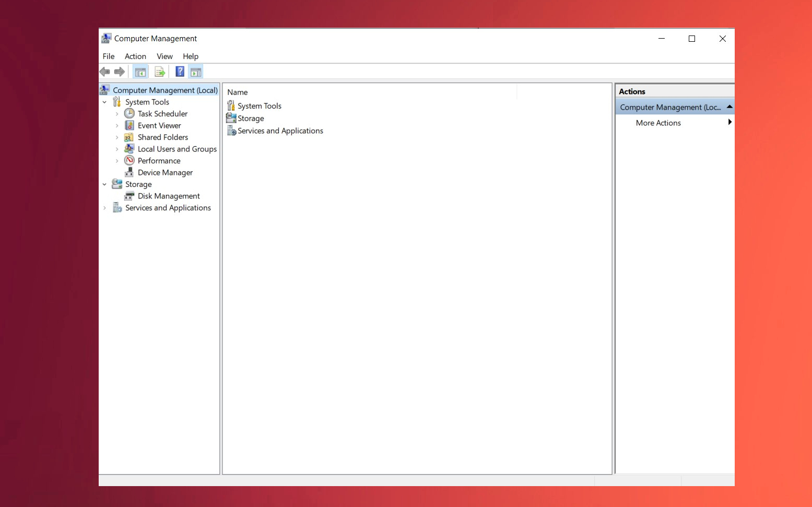Viewport: 812px width, 507px height.
Task: Collapse the System Tools tree node
Action: (x=104, y=102)
